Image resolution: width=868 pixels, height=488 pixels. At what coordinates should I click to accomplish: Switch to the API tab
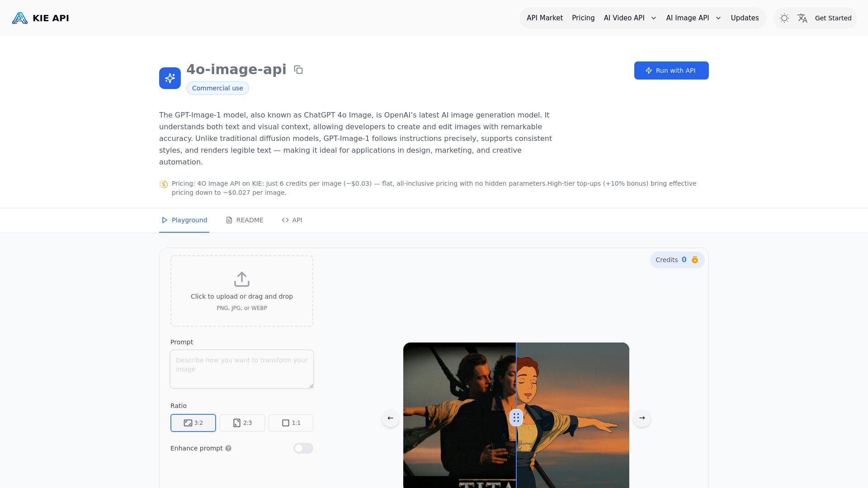(292, 220)
